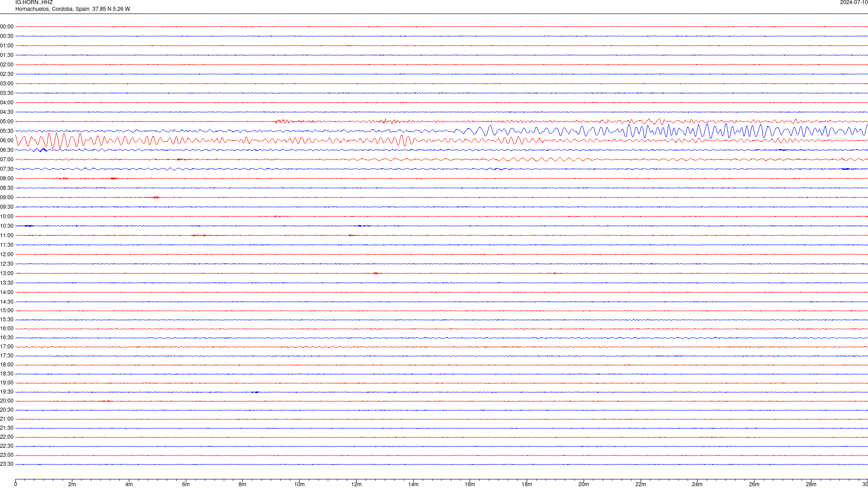Click the 0 minute axis tick label

click(15, 484)
